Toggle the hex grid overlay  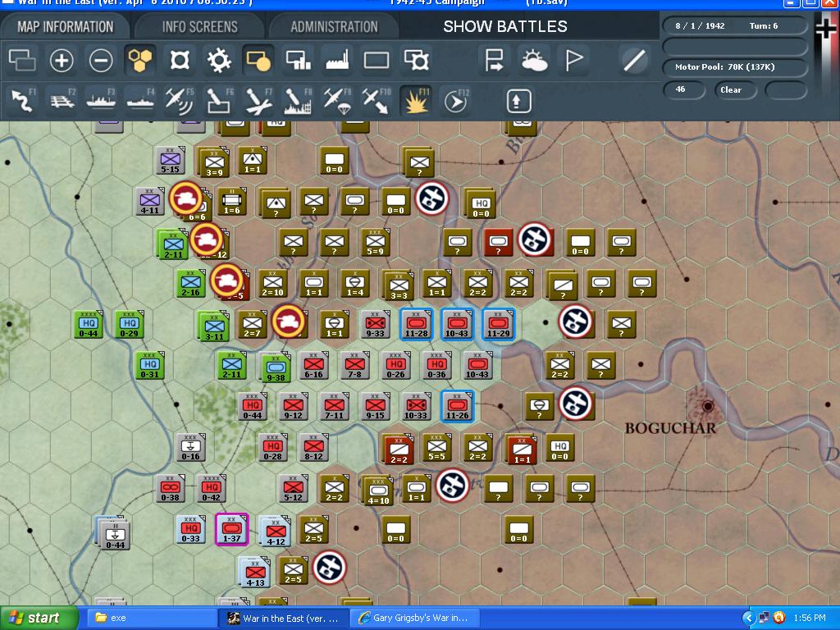click(x=139, y=60)
